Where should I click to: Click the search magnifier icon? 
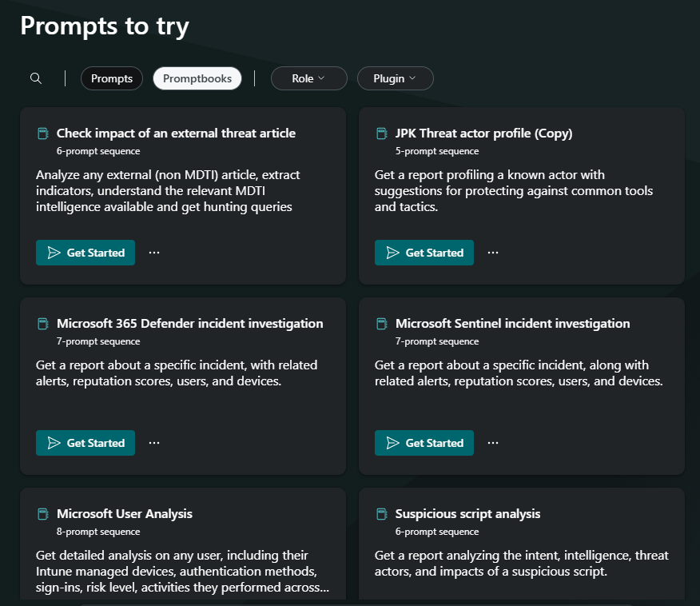pyautogui.click(x=36, y=78)
